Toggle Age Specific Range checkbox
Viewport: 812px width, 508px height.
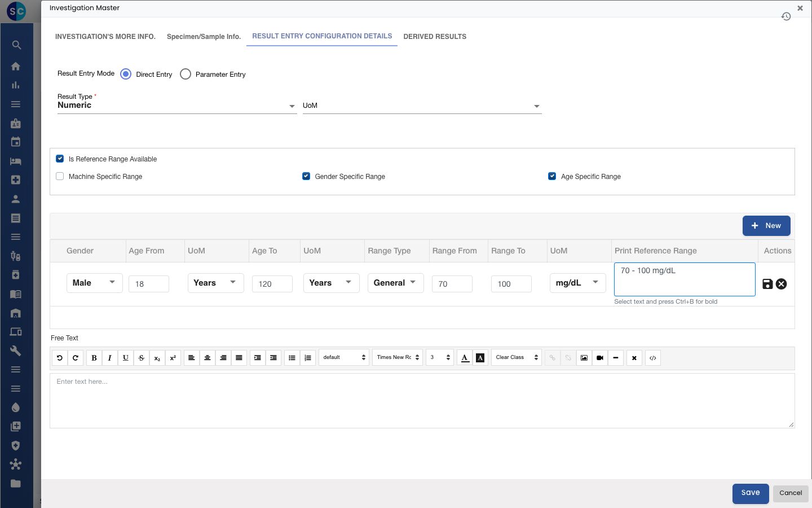point(552,176)
